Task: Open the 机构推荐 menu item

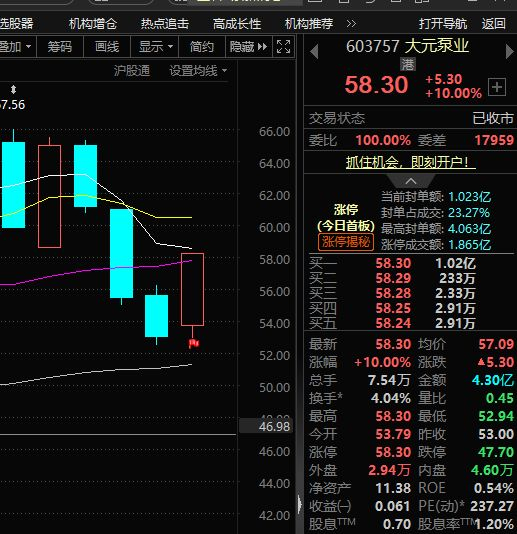Action: pos(309,23)
